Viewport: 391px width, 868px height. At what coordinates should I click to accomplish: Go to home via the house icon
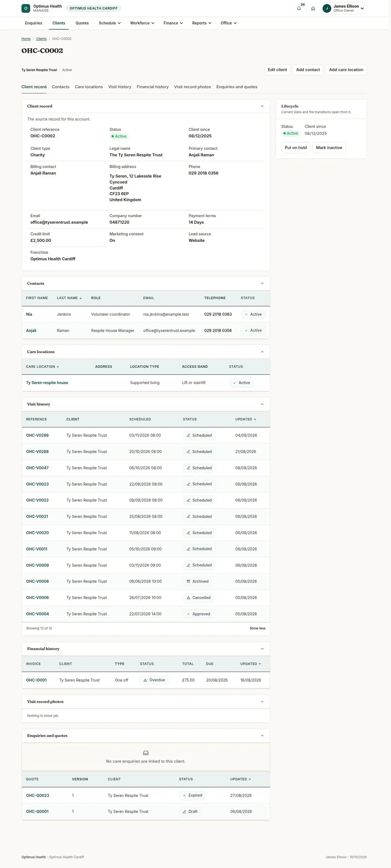pos(313,8)
